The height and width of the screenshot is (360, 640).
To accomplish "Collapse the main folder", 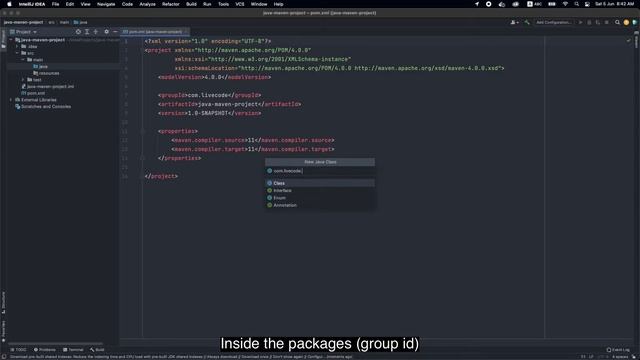I will [23, 60].
